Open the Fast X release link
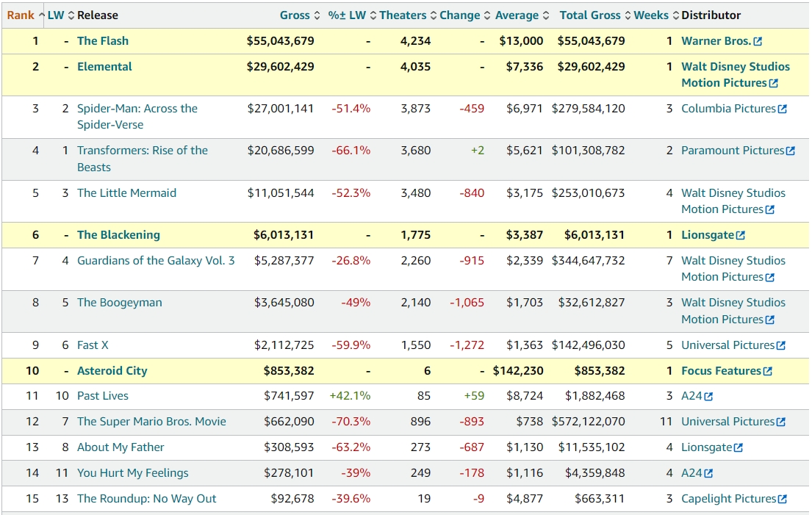The width and height of the screenshot is (812, 515). 93,345
